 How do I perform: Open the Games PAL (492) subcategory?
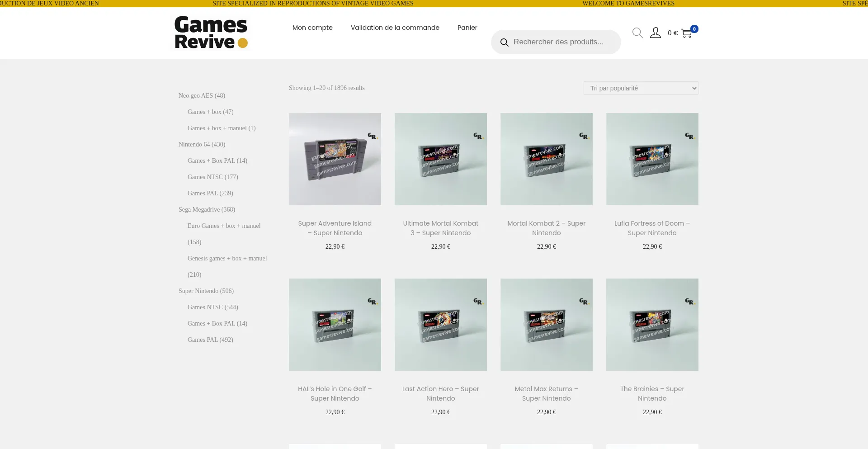(210, 340)
